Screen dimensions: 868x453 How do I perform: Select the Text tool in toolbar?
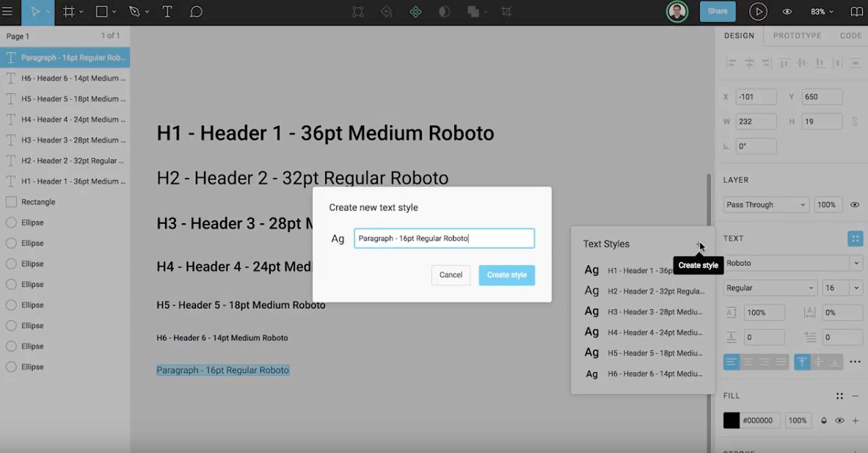167,12
